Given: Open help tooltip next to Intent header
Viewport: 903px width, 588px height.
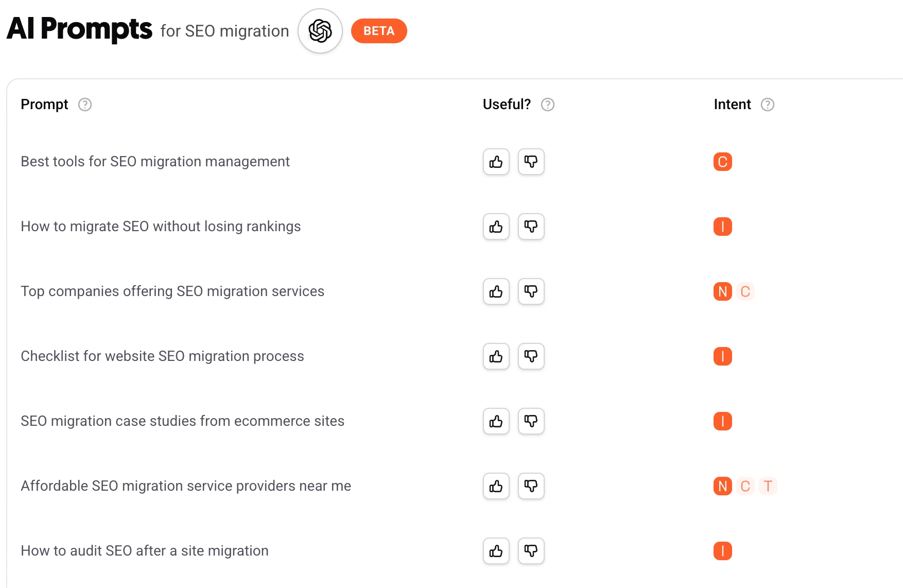Looking at the screenshot, I should (768, 105).
